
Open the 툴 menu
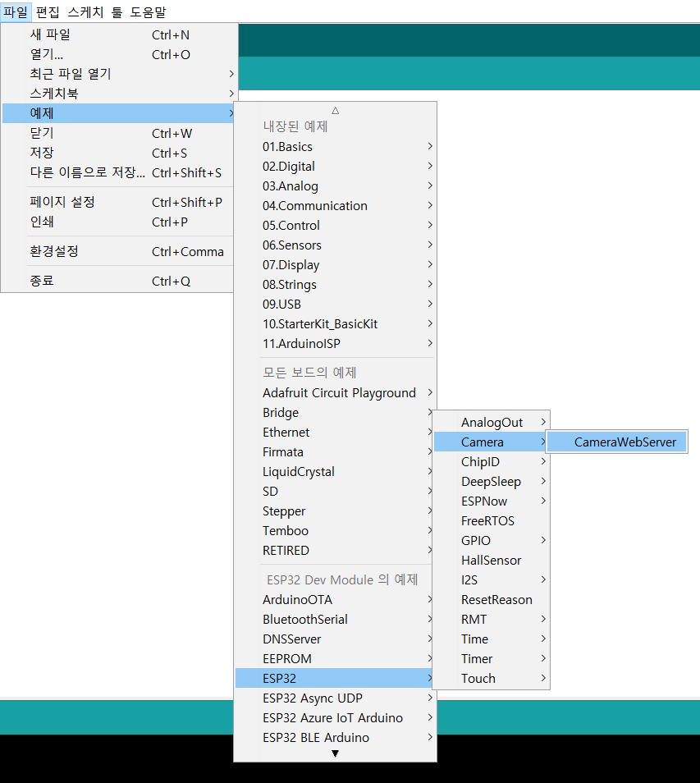[117, 11]
